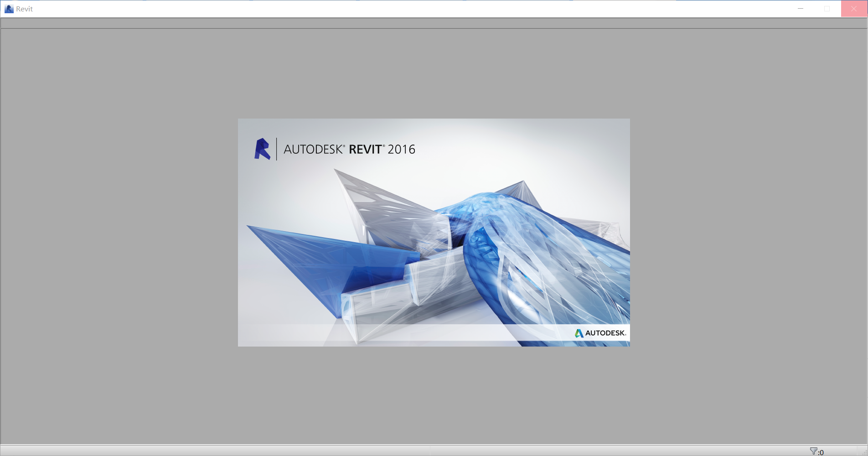Click the selection filter funnel icon

pos(814,451)
